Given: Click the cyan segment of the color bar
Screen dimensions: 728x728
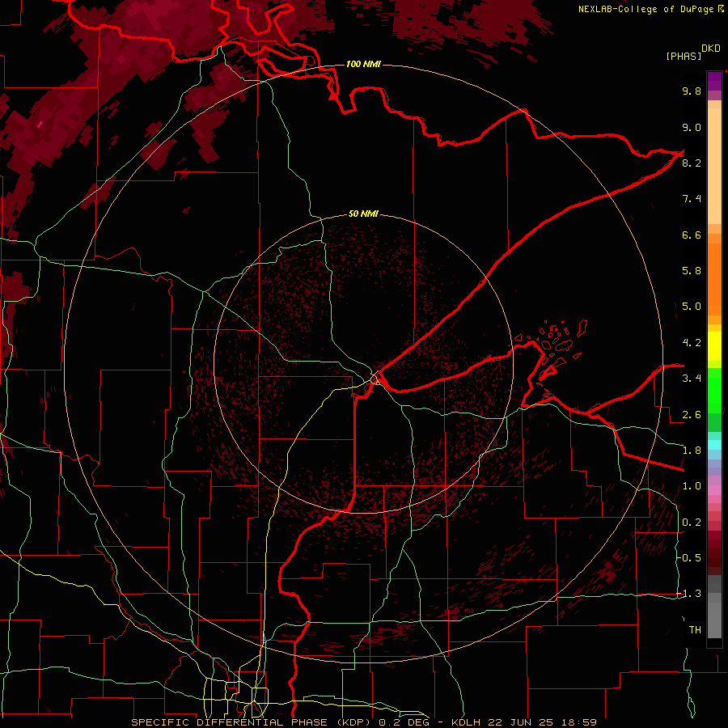Looking at the screenshot, I should (714, 445).
